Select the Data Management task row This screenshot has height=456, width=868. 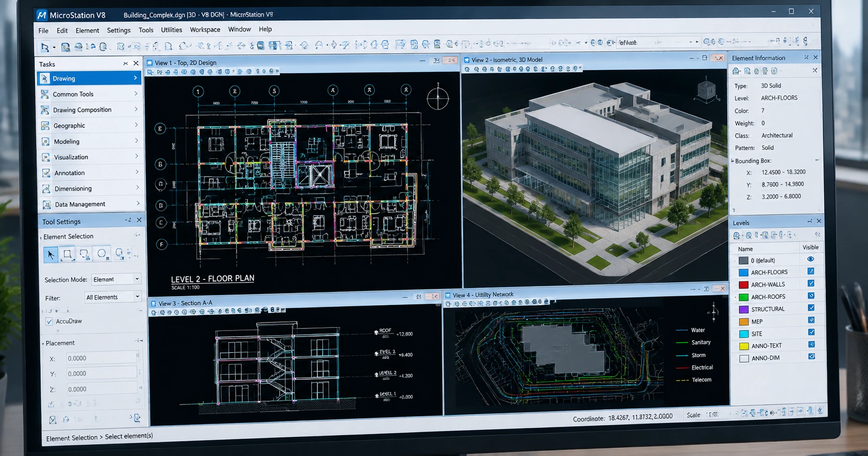[x=91, y=204]
